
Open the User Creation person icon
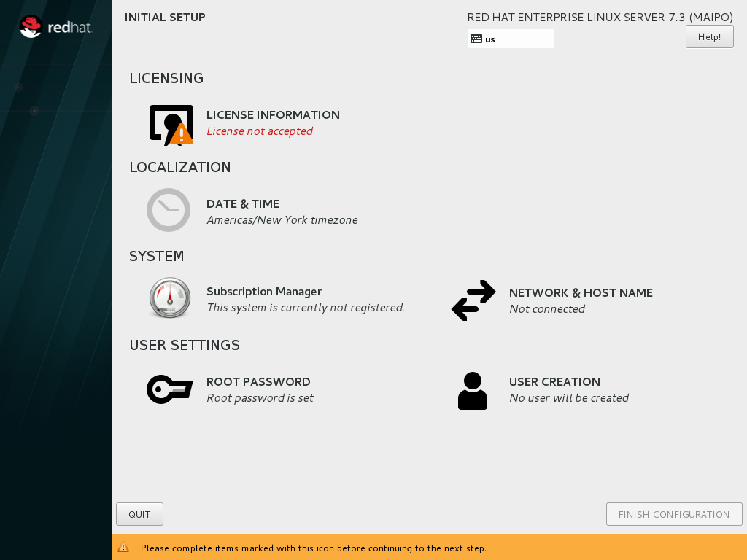pyautogui.click(x=473, y=391)
